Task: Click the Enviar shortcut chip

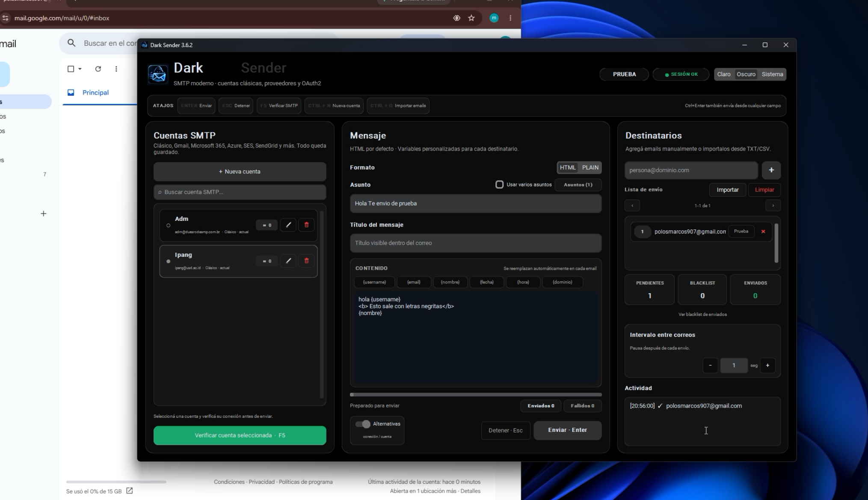Action: point(196,106)
